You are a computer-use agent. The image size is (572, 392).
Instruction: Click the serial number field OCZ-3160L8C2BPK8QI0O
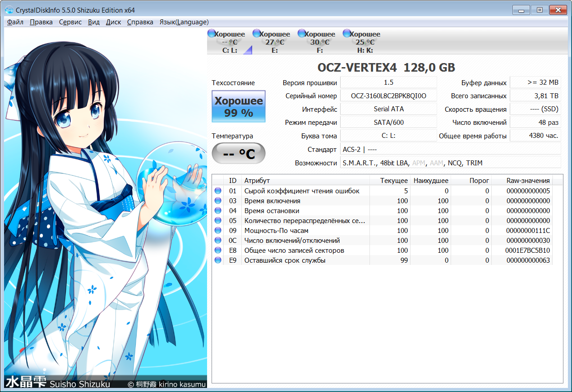pos(388,96)
